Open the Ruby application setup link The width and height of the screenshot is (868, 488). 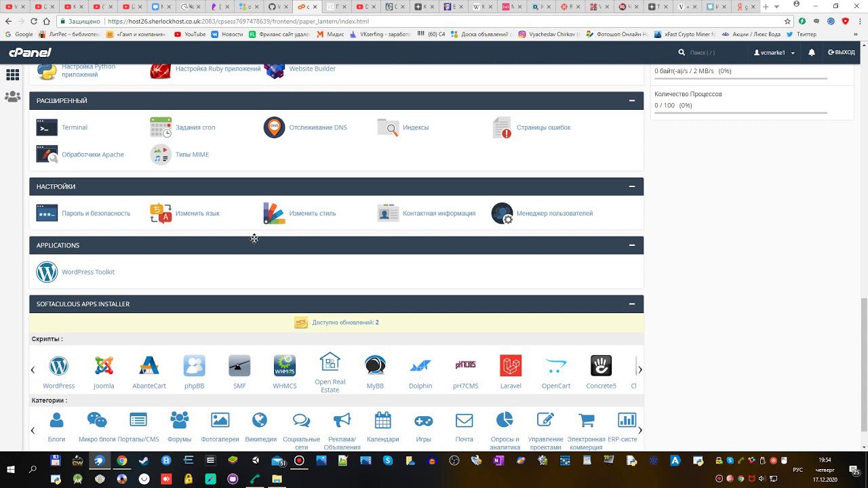coord(218,68)
